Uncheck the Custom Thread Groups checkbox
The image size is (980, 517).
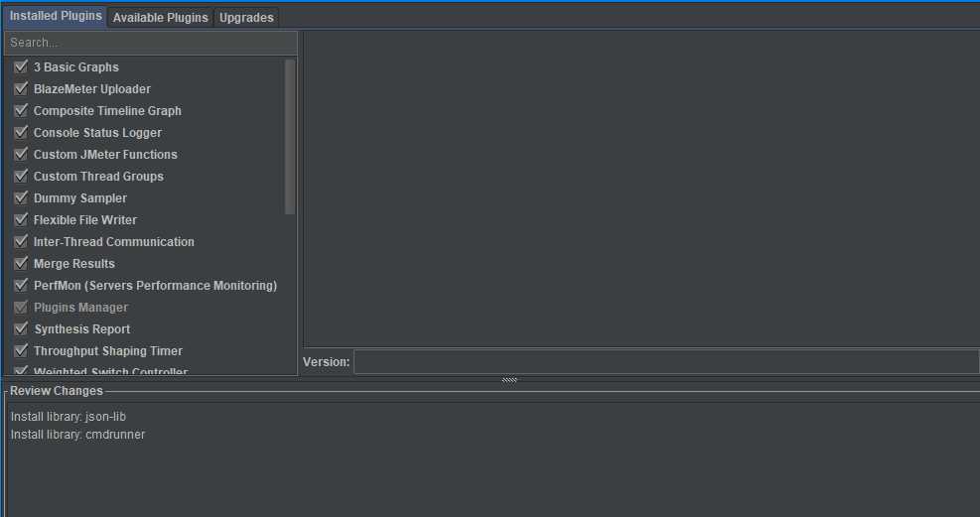[21, 176]
